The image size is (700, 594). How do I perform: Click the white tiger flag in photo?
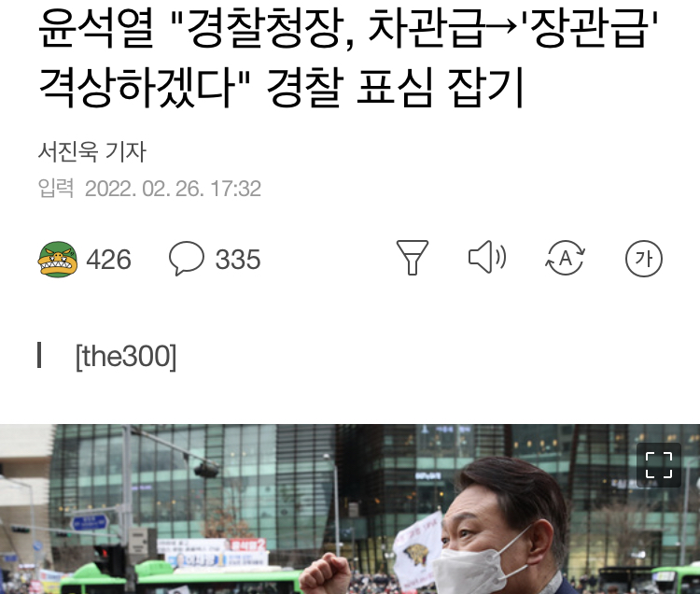[x=416, y=548]
